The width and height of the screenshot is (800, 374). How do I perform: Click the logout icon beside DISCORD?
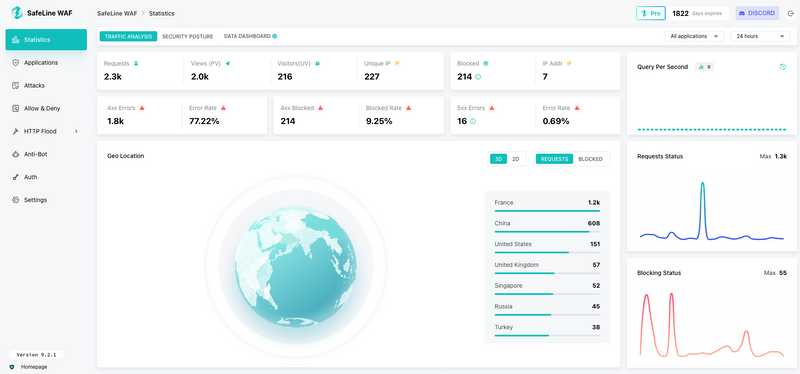pyautogui.click(x=790, y=13)
